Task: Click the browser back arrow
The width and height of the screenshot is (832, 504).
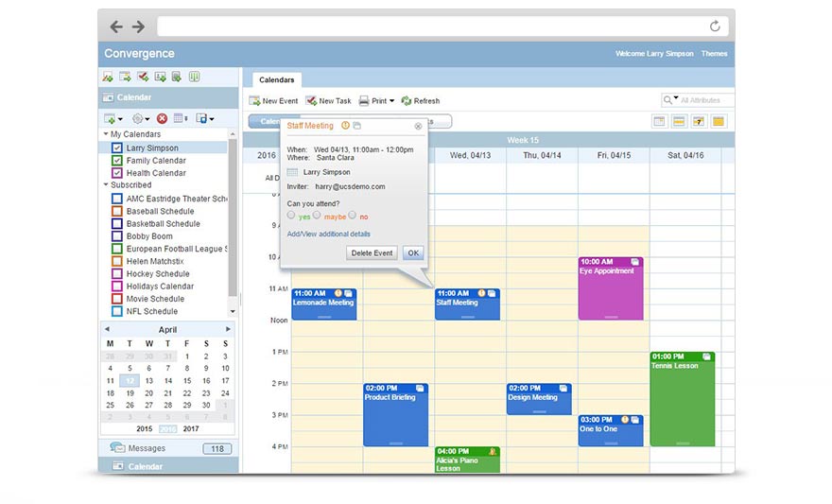Action: click(x=116, y=26)
